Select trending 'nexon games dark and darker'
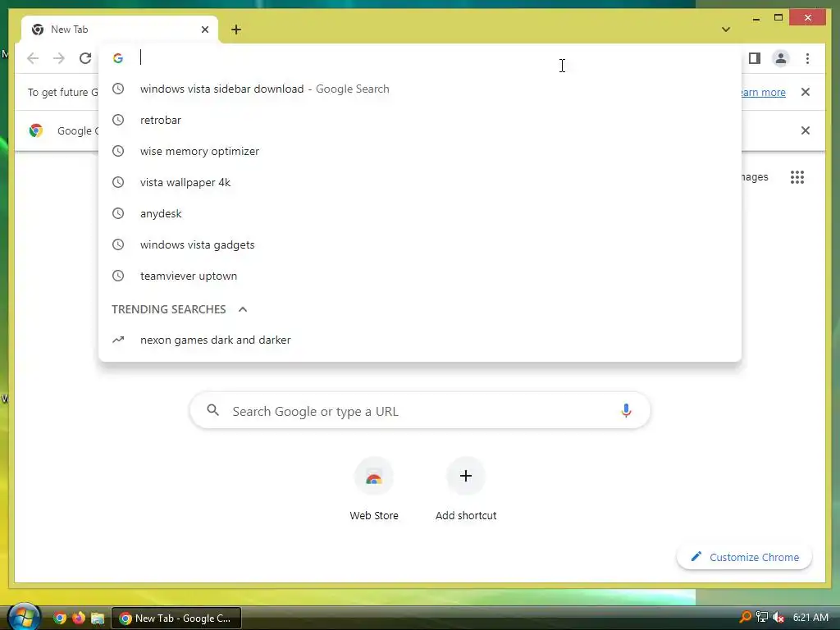The height and width of the screenshot is (630, 840). point(420,340)
